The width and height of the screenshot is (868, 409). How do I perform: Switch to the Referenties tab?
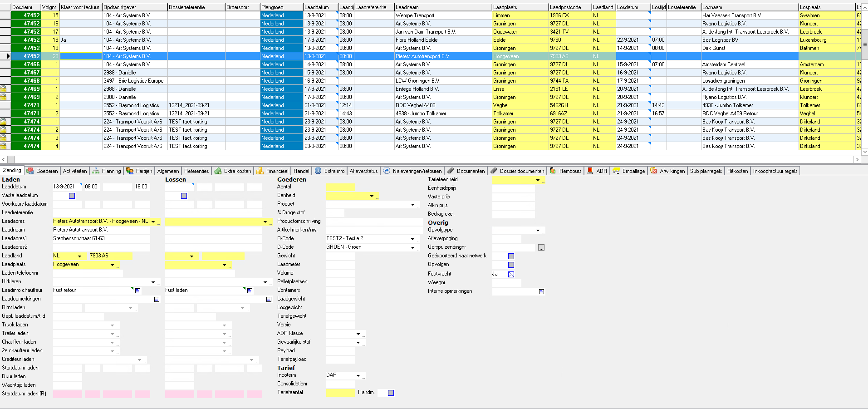click(196, 171)
